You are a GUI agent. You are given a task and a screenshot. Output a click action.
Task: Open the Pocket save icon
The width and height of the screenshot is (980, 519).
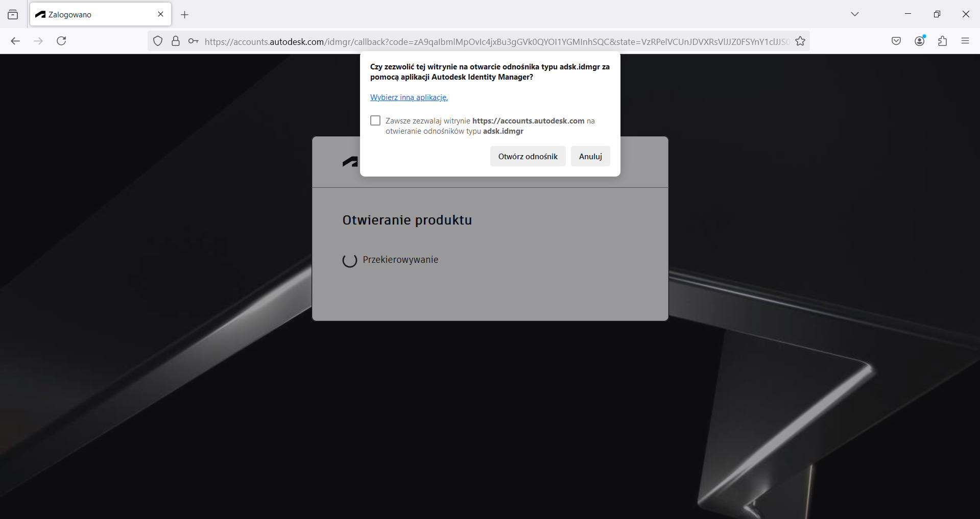(896, 41)
